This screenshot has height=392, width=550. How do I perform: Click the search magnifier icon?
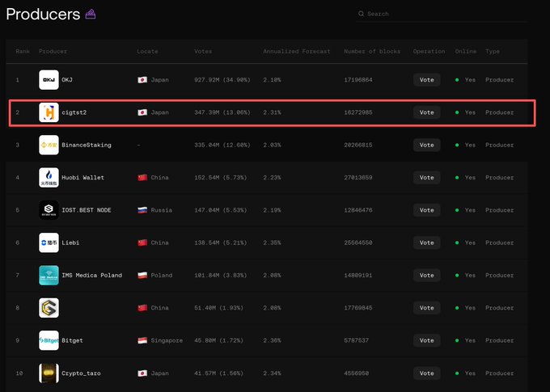point(361,14)
